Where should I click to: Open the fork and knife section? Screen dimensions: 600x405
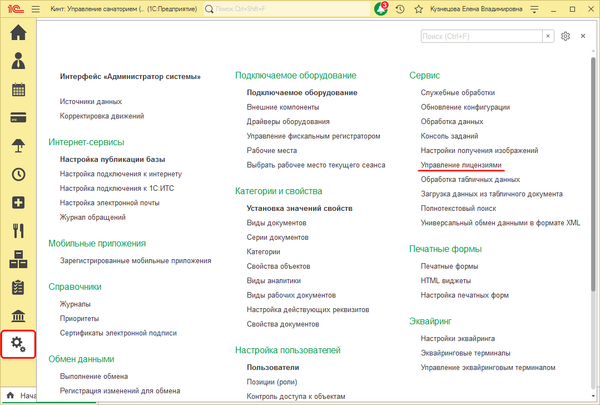(x=18, y=231)
